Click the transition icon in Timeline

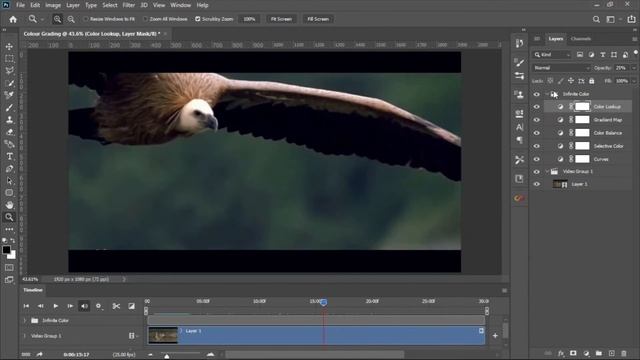click(x=131, y=306)
